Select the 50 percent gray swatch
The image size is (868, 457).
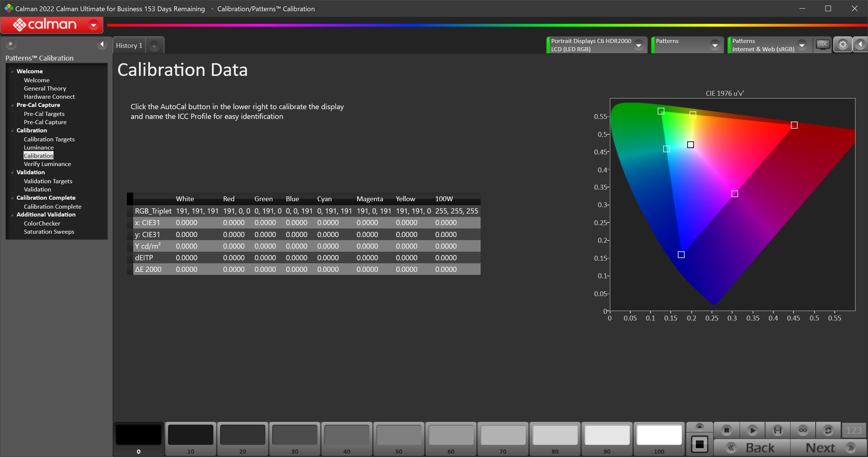pyautogui.click(x=399, y=435)
